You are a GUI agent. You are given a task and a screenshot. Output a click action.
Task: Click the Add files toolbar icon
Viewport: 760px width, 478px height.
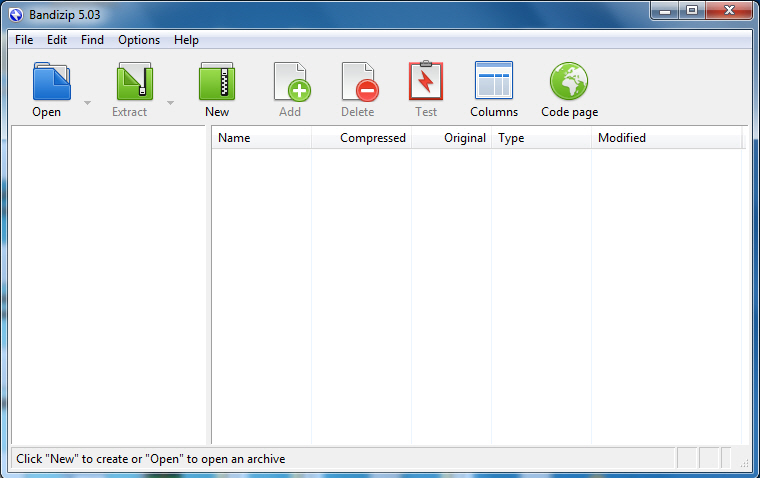coord(292,81)
